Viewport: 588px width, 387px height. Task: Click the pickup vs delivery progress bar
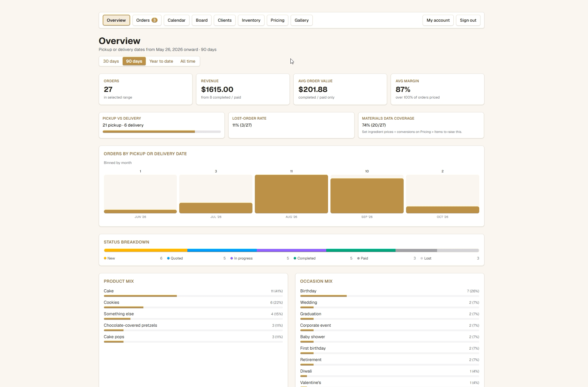(x=162, y=132)
